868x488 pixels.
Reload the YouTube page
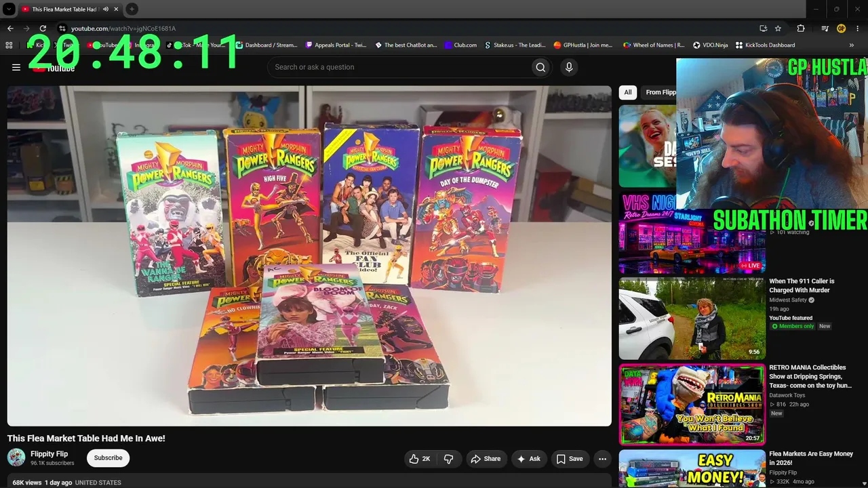[x=43, y=28]
